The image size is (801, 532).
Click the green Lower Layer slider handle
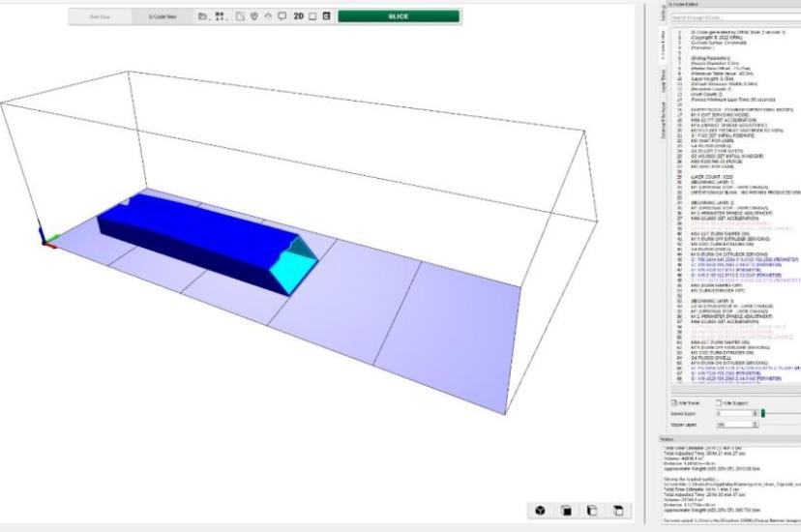pos(763,413)
